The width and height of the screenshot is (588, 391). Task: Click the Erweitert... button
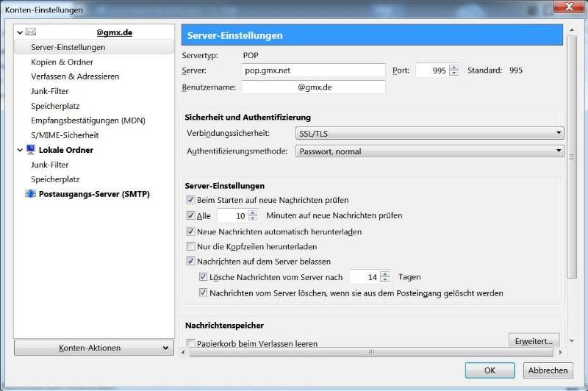click(534, 340)
